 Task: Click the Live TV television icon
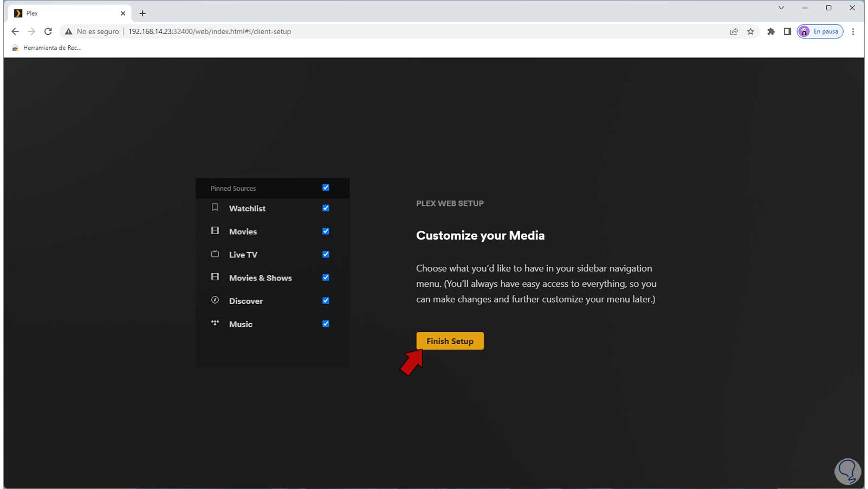[x=215, y=254]
